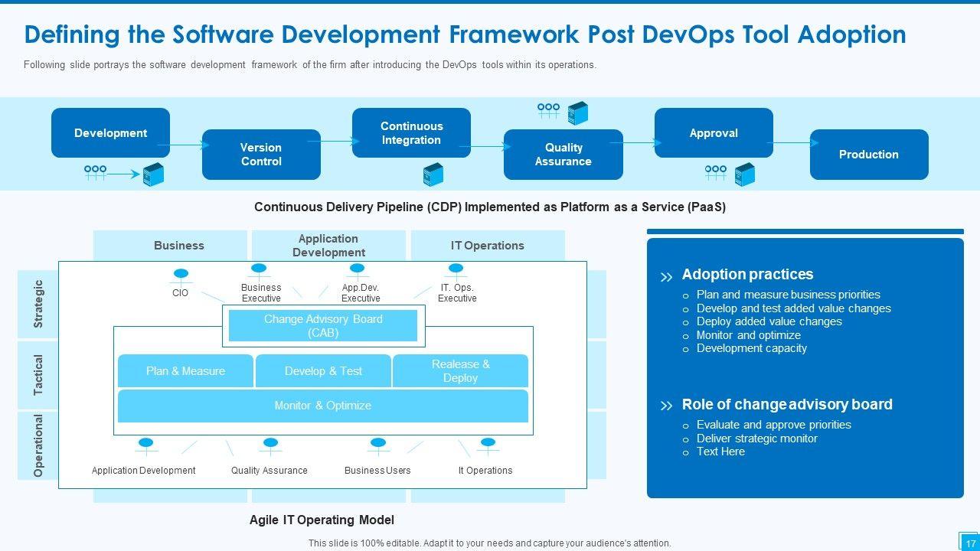Select the Production stage box
The image size is (980, 551).
pyautogui.click(x=868, y=155)
